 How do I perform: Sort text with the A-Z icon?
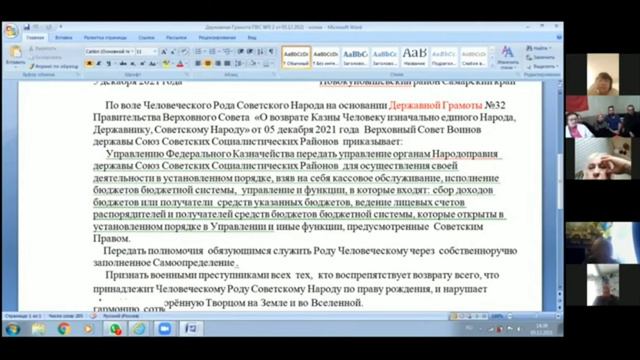point(260,51)
